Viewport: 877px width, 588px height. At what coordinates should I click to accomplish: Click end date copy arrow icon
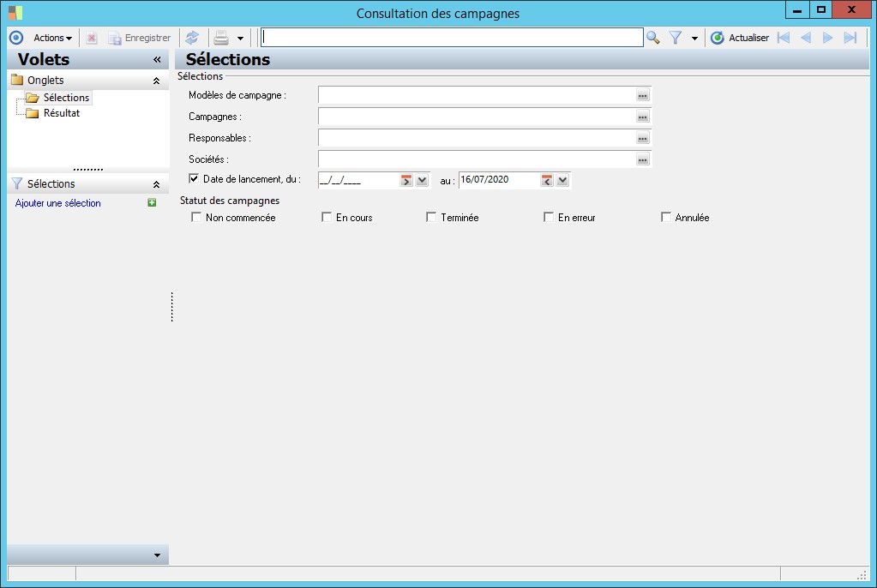coord(546,180)
